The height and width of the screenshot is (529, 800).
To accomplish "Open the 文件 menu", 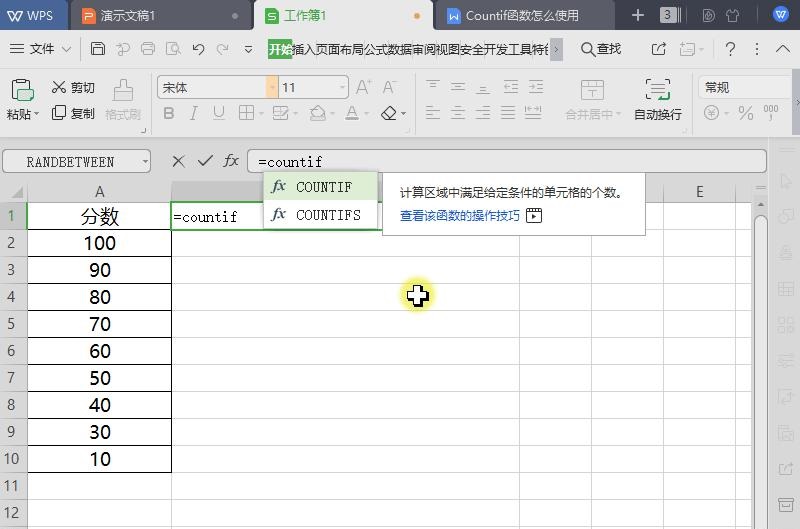I will 41,49.
